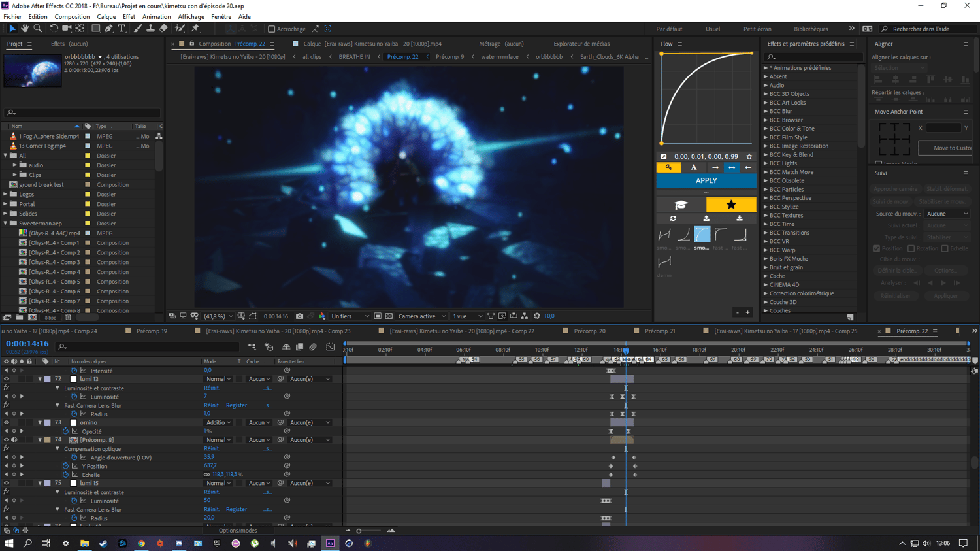Select the Unified Camera tool
Viewport: 980px width, 551px height.
click(67, 29)
